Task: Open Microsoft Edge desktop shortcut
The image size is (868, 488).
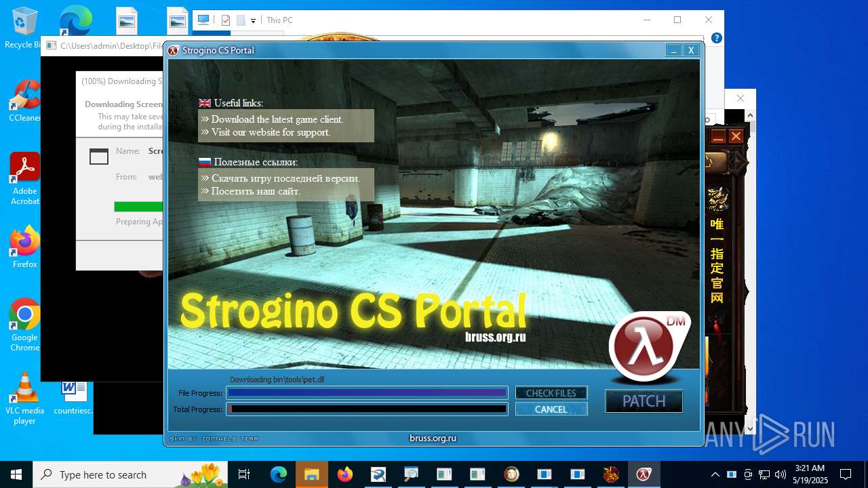Action: (75, 22)
